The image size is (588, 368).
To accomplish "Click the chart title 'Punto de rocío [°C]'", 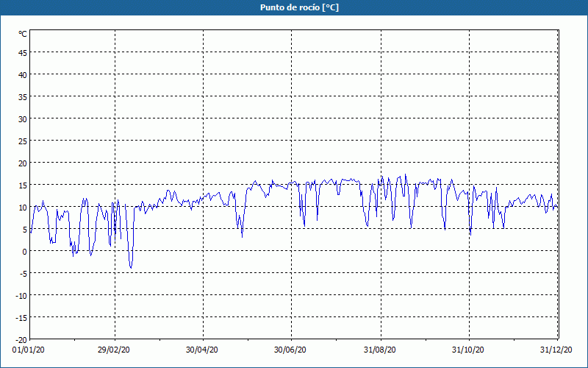I will click(299, 7).
